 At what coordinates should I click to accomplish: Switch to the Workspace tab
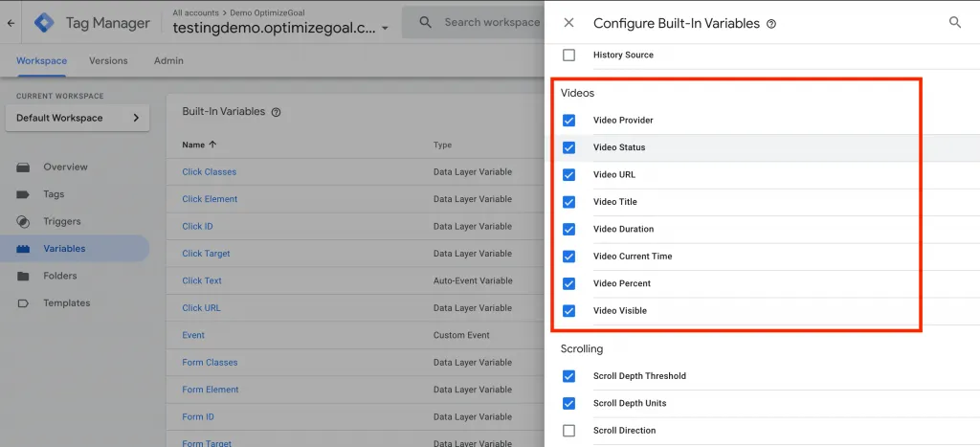[x=41, y=60]
